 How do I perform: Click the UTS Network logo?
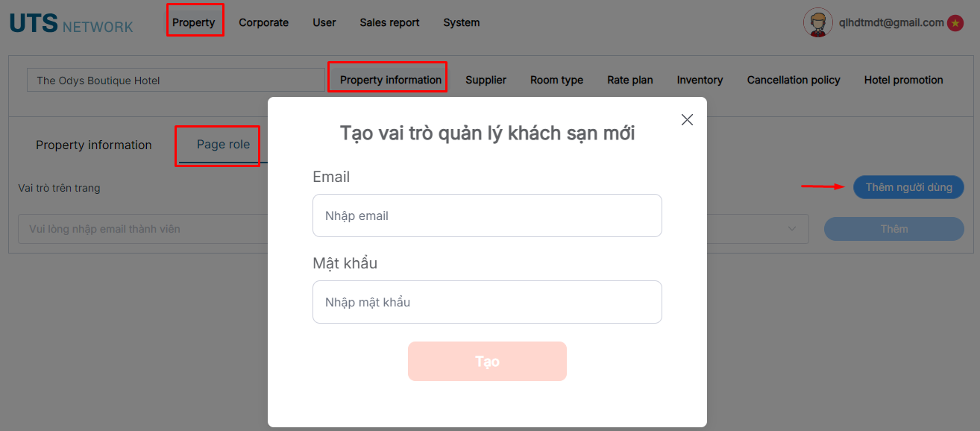(71, 23)
